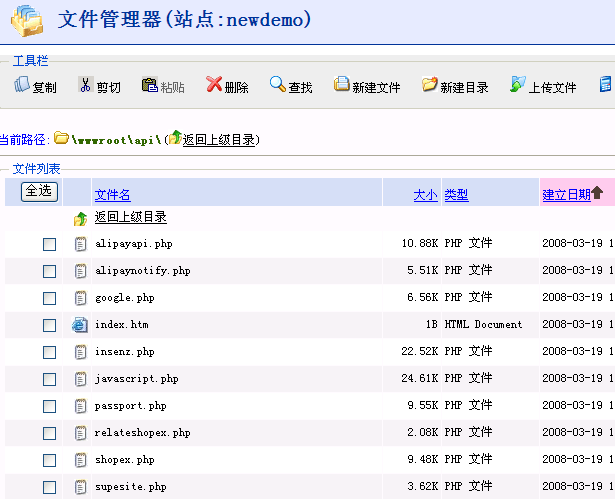Click the Delete (删除) red X icon

coord(214,86)
